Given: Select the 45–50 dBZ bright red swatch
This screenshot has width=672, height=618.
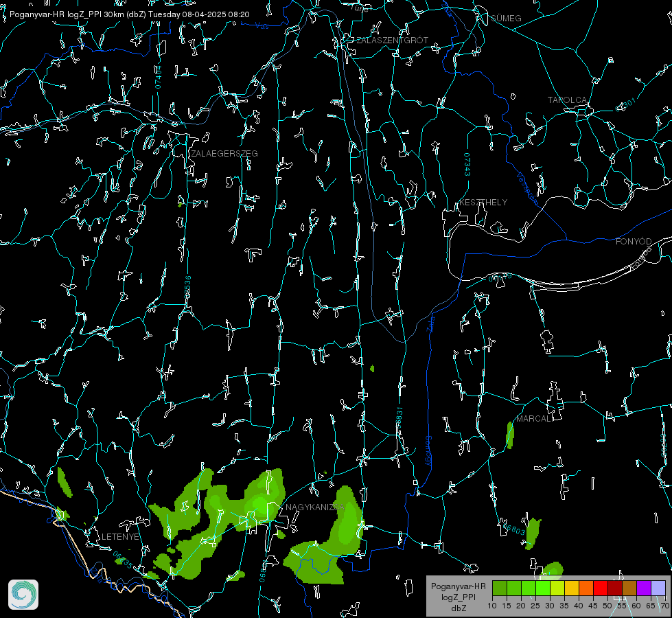Looking at the screenshot, I should click(601, 588).
